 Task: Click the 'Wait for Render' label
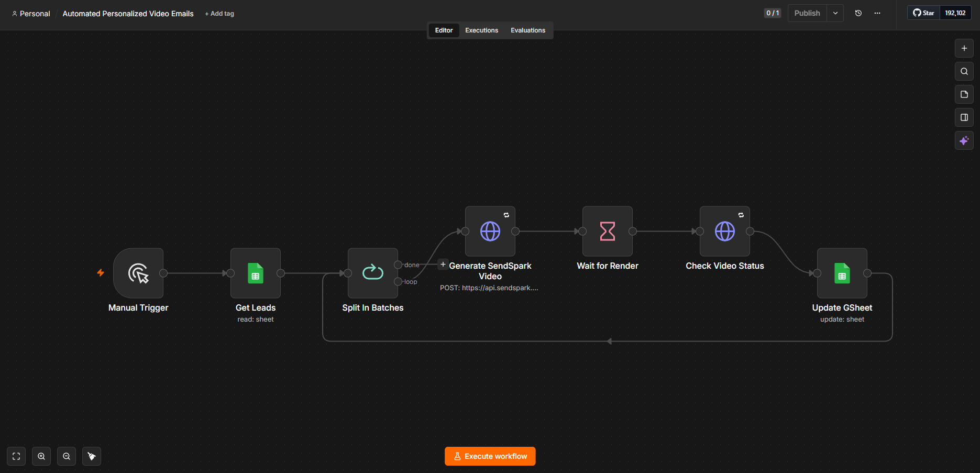pyautogui.click(x=608, y=266)
